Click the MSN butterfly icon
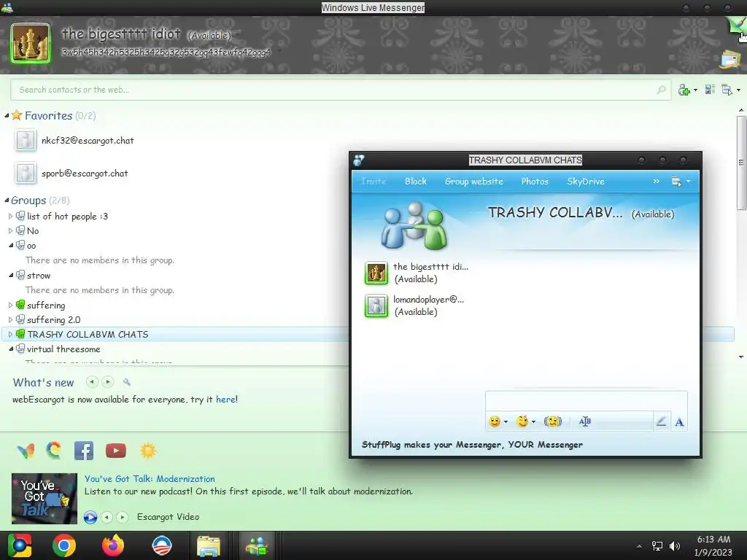This screenshot has height=560, width=747. point(26,451)
